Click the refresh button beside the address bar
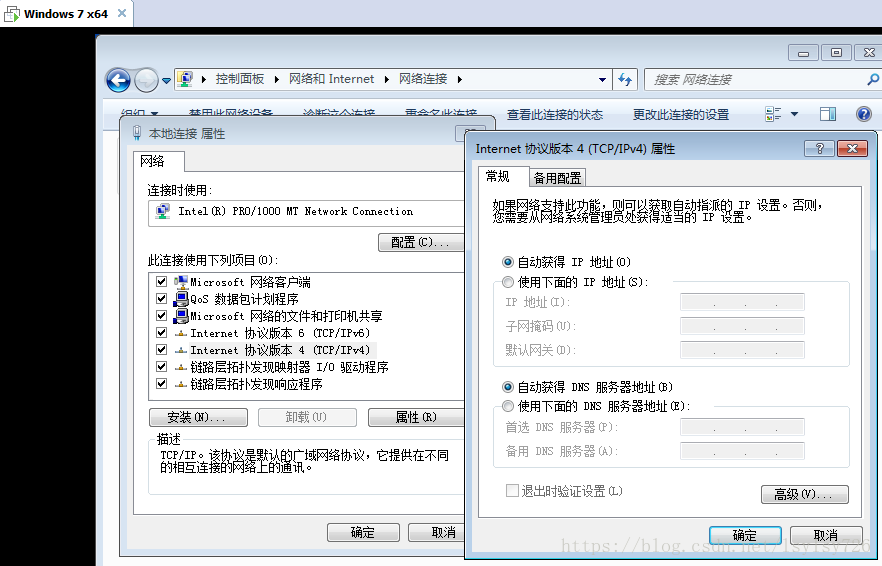 (625, 79)
